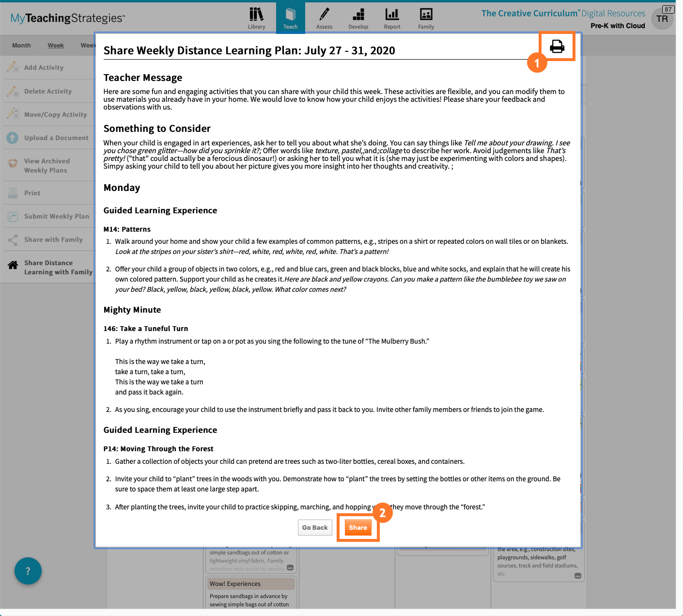Click the MyTeachingStrategies logo
The height and width of the screenshot is (616, 683).
pos(68,18)
